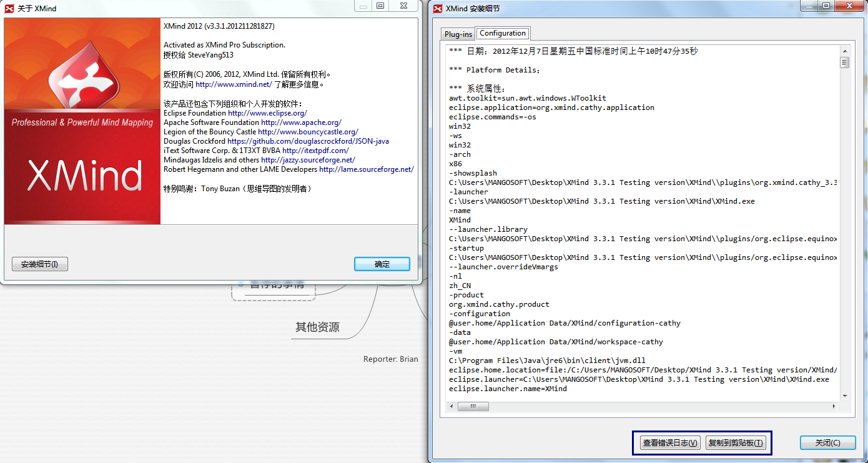Click the 'Reporter: Brian' label in mind map
This screenshot has width=868, height=463.
391,359
